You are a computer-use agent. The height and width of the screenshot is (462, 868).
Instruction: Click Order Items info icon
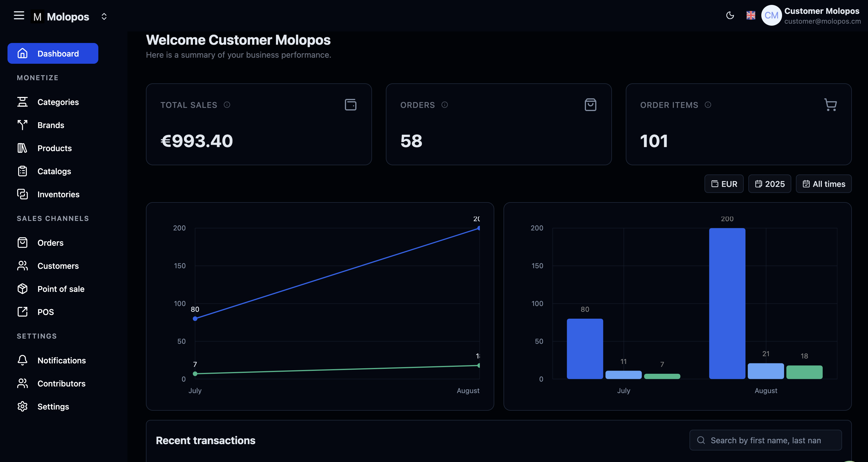pos(708,105)
